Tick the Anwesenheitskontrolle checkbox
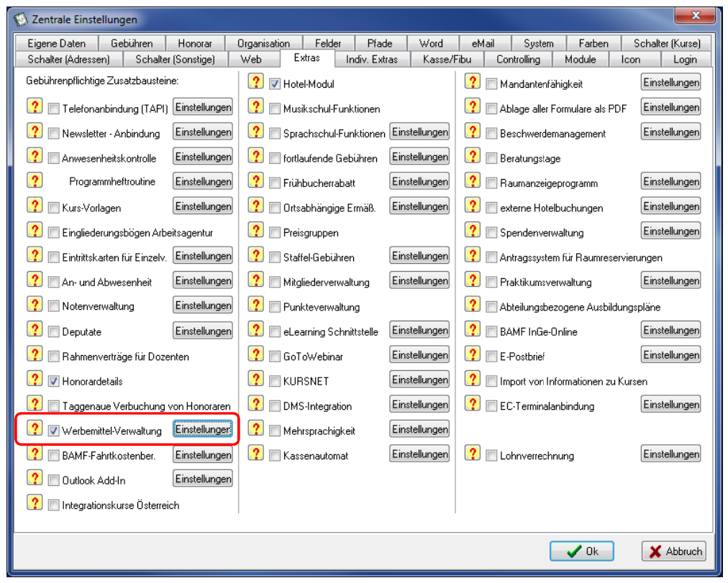This screenshot has height=583, width=728. pyautogui.click(x=54, y=159)
